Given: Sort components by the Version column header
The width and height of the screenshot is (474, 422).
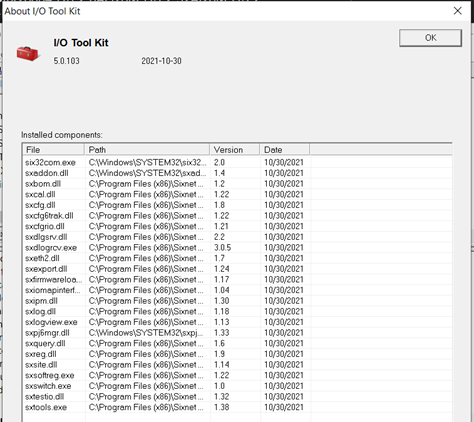Looking at the screenshot, I should [x=235, y=150].
